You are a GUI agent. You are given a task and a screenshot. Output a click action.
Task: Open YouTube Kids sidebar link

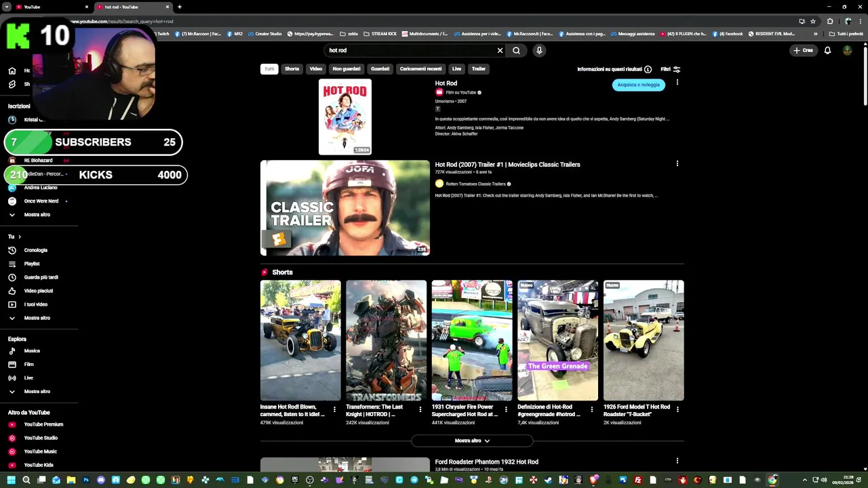pos(37,465)
